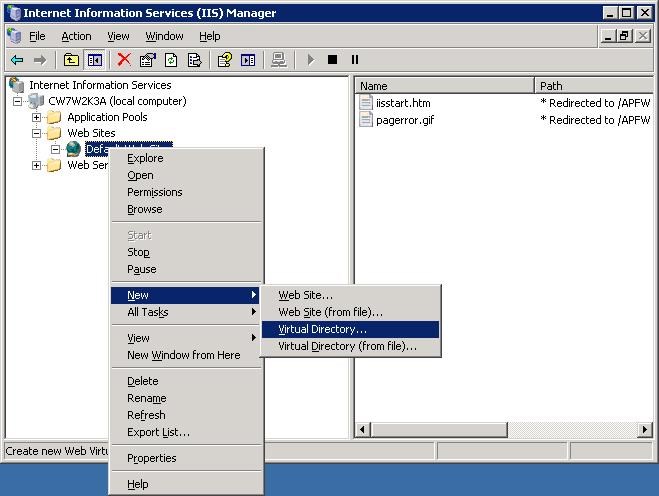Click the horizontal scrollbar right arrow
The image size is (659, 496).
click(645, 430)
